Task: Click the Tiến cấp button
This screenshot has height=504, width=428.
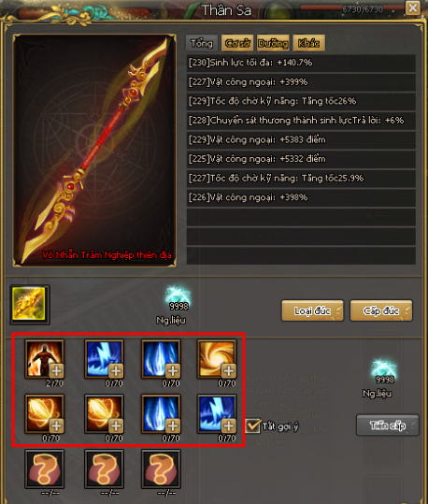Action: click(388, 425)
